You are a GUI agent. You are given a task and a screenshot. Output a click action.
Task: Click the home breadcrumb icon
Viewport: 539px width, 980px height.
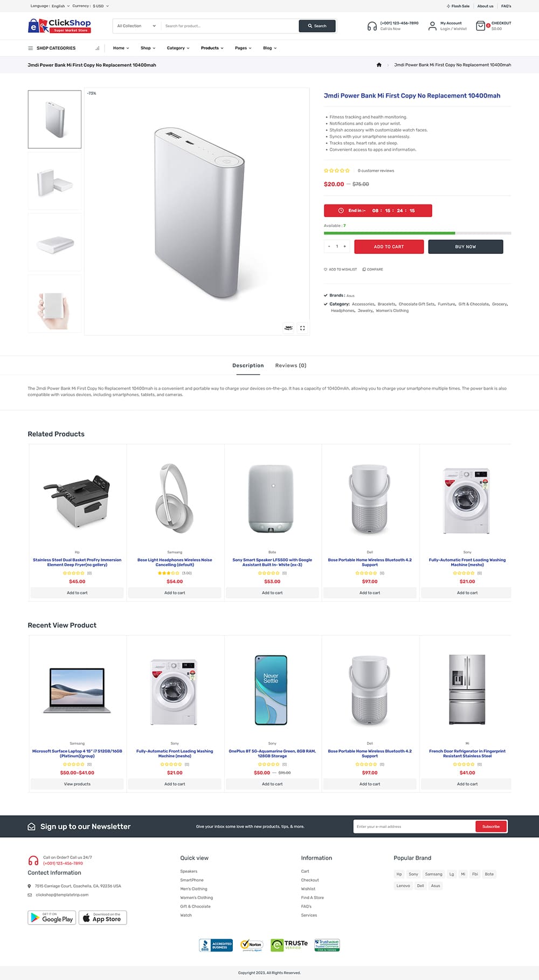pos(379,65)
